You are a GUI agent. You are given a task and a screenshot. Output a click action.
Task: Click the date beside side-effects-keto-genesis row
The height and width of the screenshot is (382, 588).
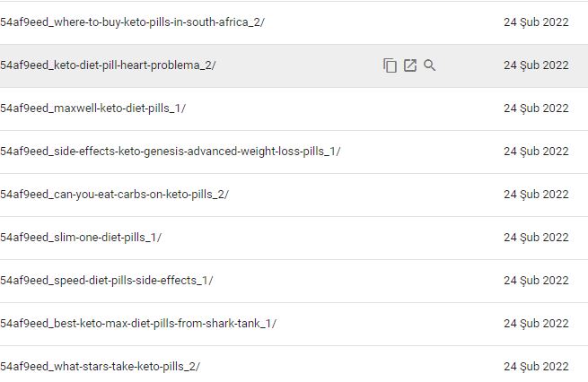pos(536,152)
